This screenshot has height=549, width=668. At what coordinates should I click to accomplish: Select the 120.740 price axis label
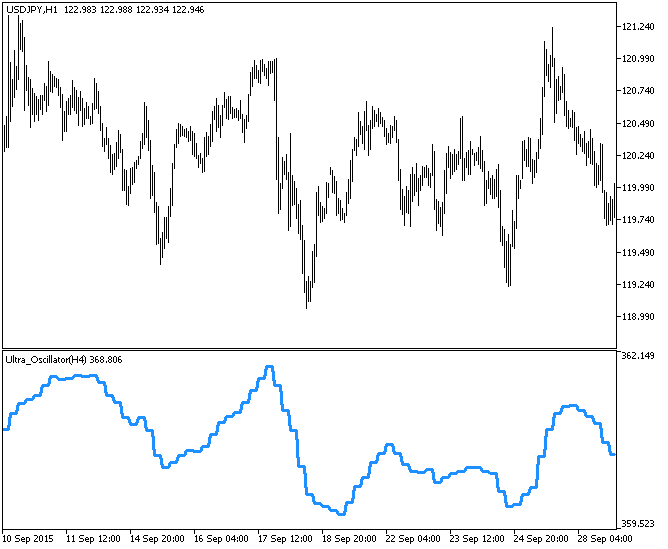coord(637,91)
